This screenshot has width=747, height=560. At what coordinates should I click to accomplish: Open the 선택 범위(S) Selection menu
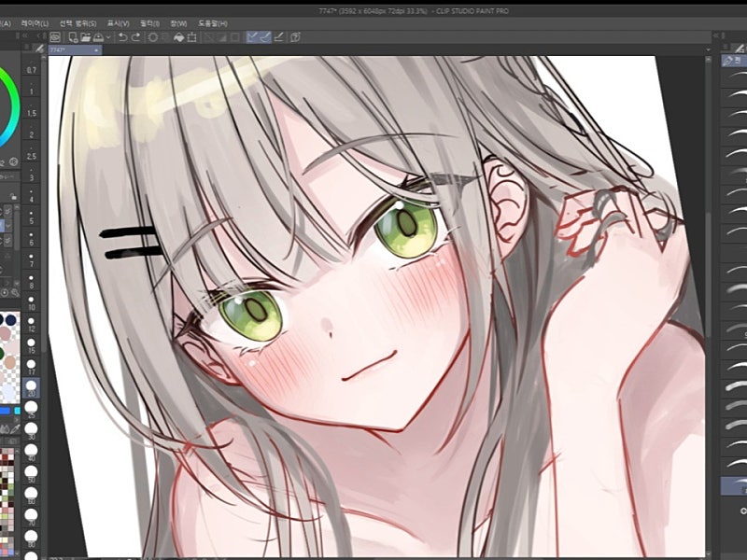pos(78,22)
